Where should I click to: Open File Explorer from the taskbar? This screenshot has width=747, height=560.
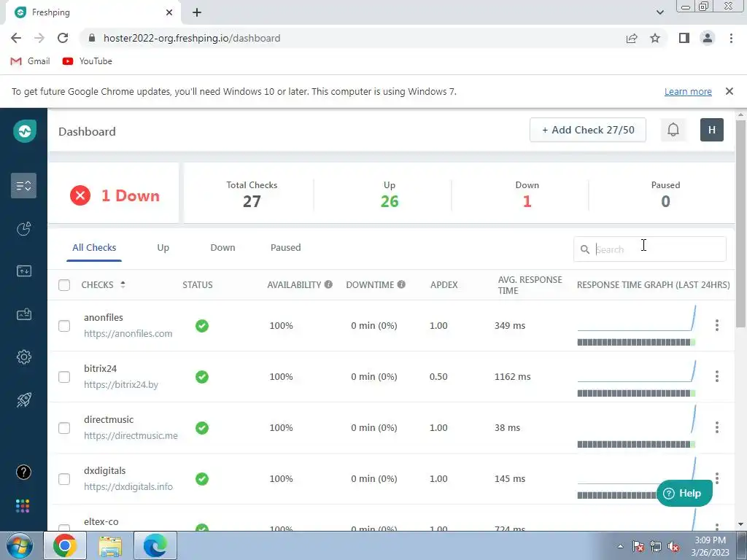[110, 545]
